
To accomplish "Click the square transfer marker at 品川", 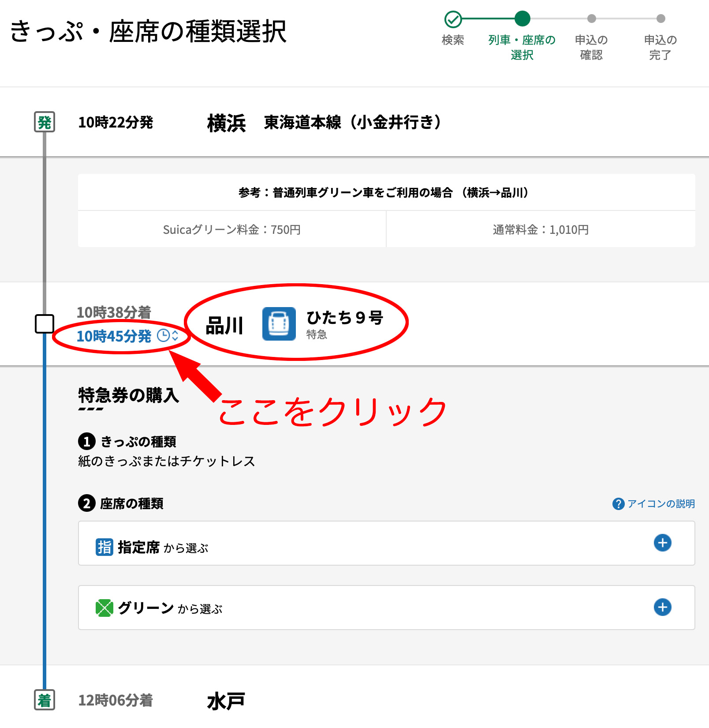I will click(45, 324).
